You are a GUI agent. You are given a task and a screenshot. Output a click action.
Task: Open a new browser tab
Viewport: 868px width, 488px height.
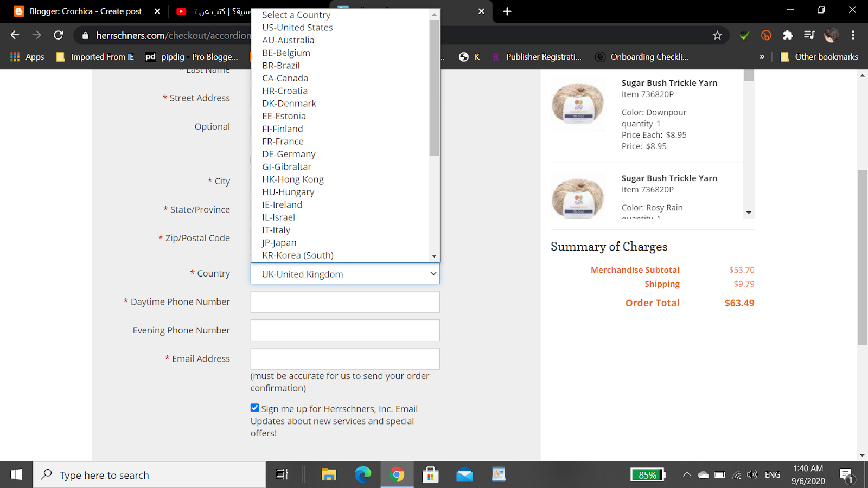[507, 11]
